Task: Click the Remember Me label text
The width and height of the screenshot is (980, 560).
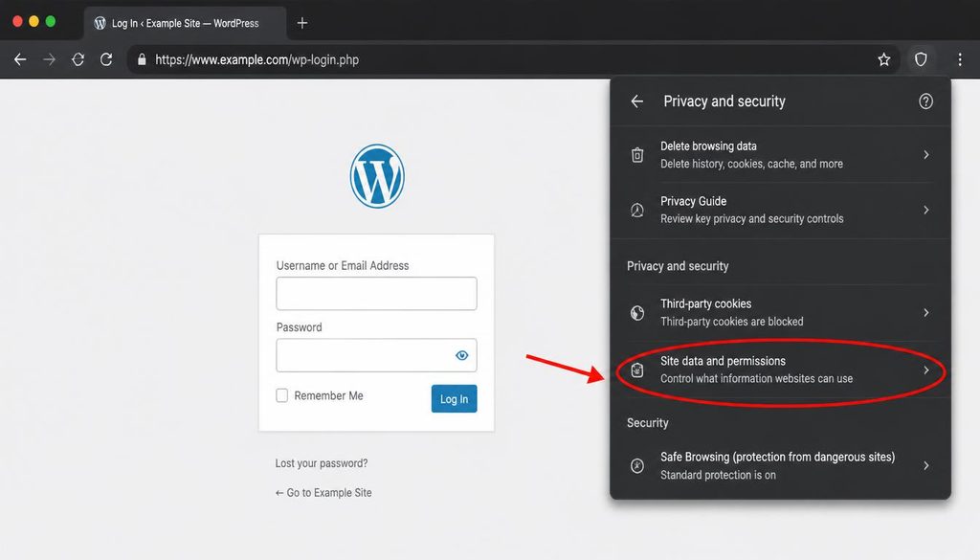Action: click(x=329, y=395)
